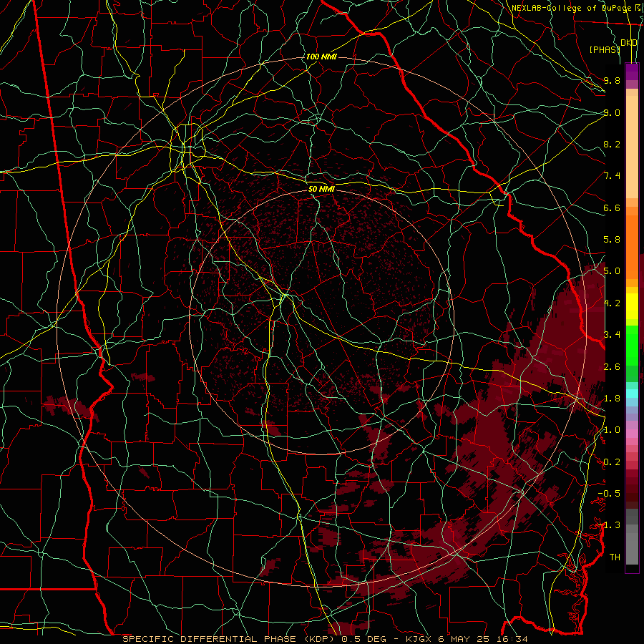Click the Specific Differential Phase (KDP) caption
Viewport: 644px width, 644px height.
pos(228,639)
